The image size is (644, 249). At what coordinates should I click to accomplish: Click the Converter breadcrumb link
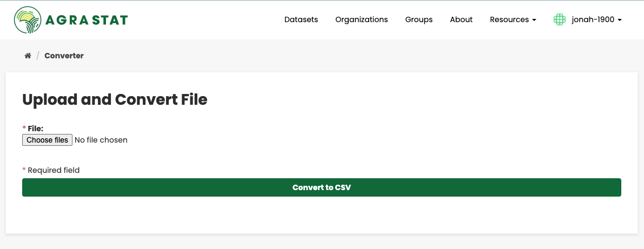(x=64, y=56)
